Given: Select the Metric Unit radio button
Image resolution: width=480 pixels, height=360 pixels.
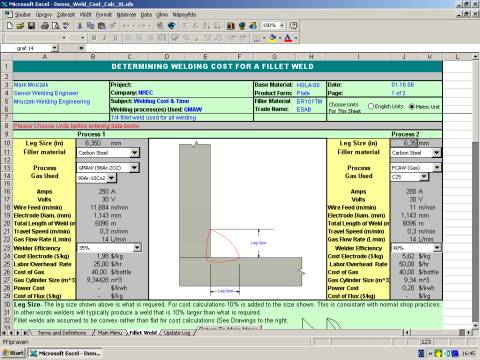Looking at the screenshot, I should pos(412,107).
